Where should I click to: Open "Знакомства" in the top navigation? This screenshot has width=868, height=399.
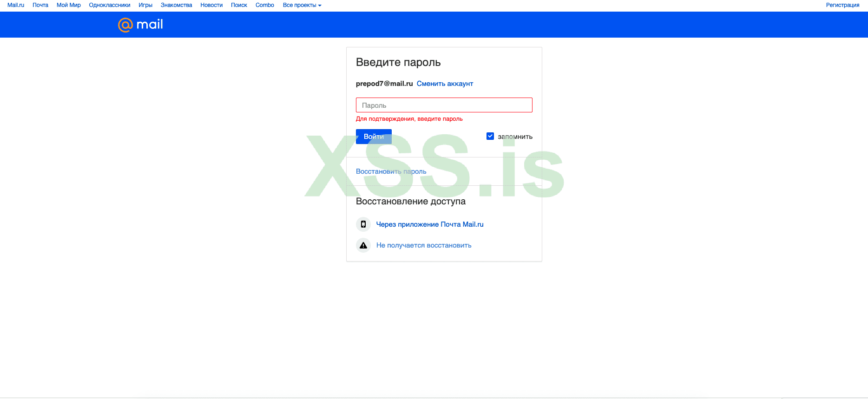(177, 5)
